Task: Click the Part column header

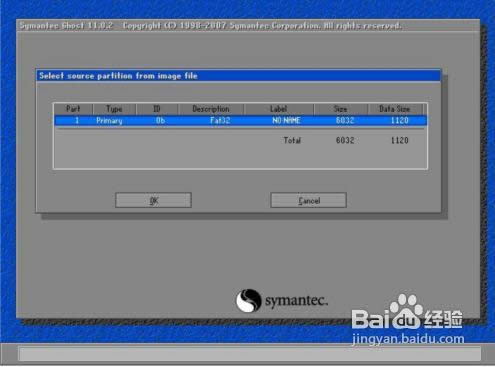Action: (x=73, y=109)
